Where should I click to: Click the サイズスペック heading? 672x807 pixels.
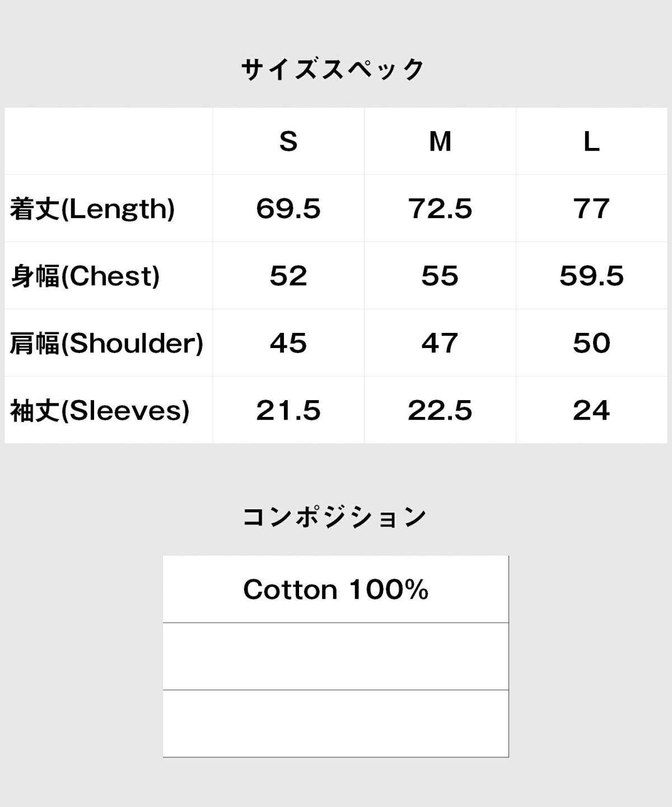tap(334, 70)
